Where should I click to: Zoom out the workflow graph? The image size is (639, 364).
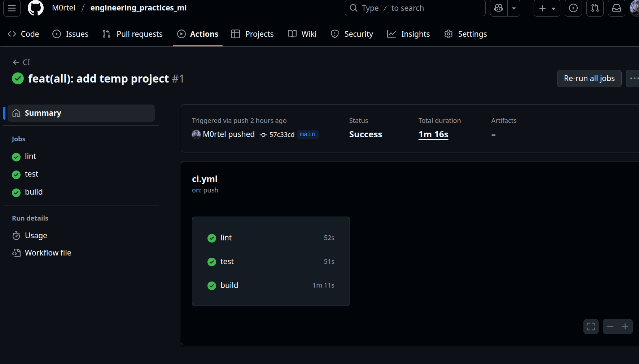(610, 327)
